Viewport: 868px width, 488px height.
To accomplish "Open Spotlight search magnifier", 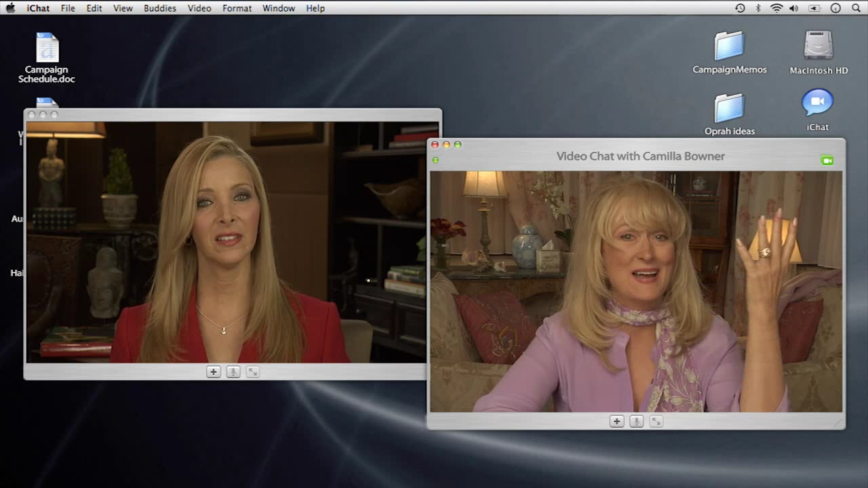I will coord(856,8).
